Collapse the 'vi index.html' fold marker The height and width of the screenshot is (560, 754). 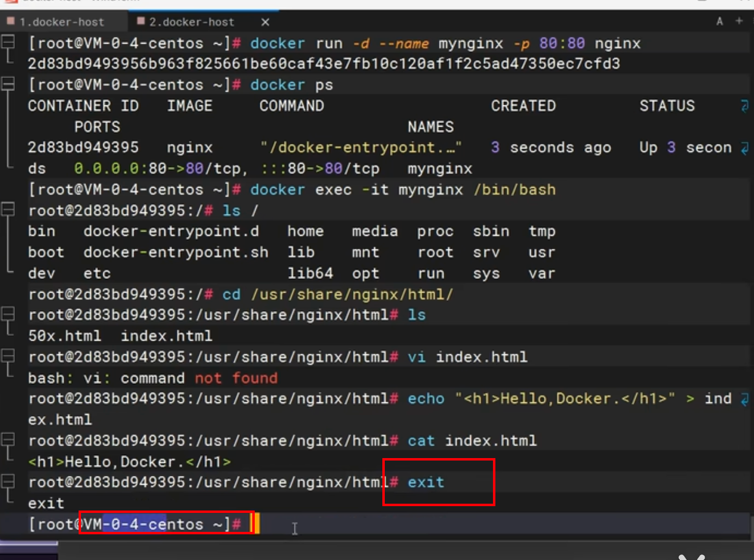click(x=8, y=356)
